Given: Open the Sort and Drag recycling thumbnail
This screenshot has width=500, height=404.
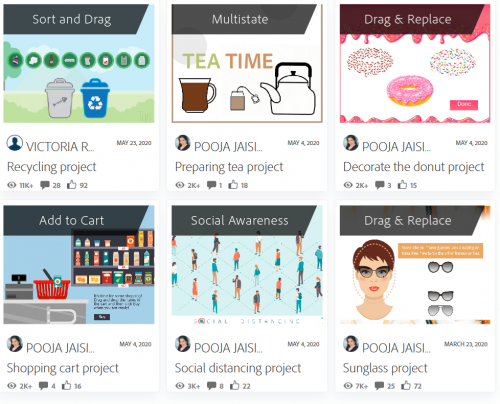Looking at the screenshot, I should click(79, 64).
